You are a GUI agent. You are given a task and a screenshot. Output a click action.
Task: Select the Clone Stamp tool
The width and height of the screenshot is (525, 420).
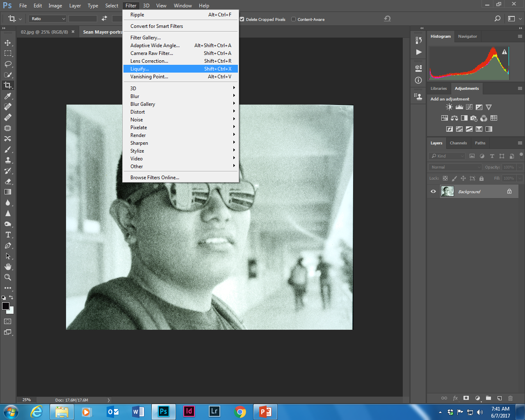pos(8,160)
